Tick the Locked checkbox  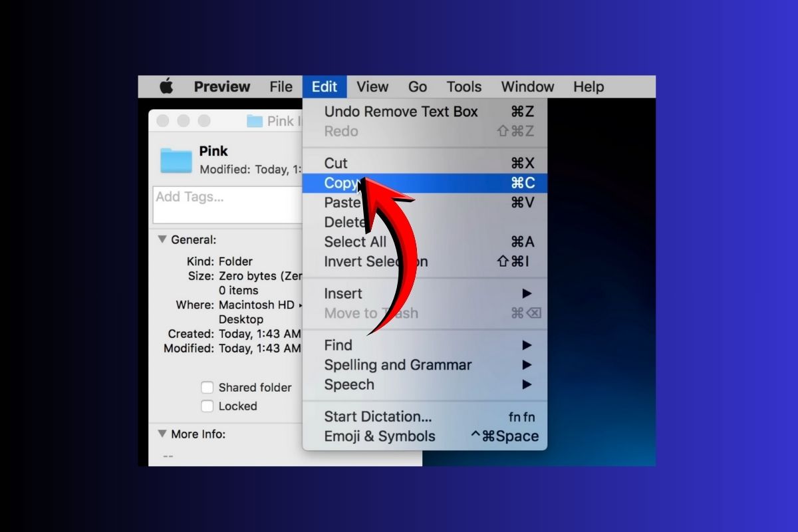(x=207, y=406)
